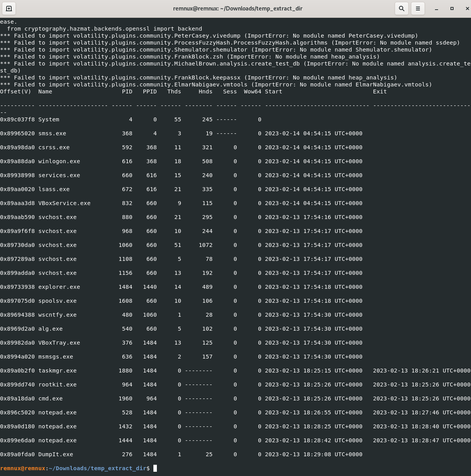
Task: Click svchost.exe with PID 968
Action: coord(57,231)
